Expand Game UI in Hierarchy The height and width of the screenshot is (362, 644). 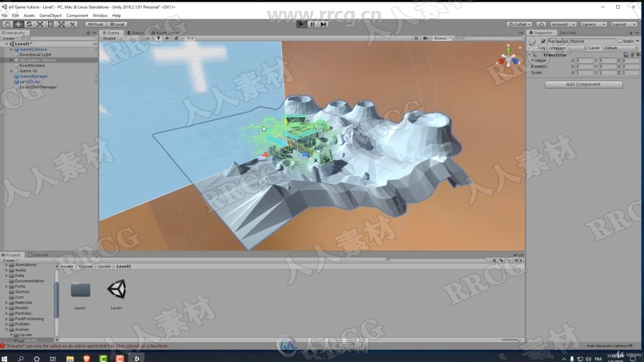tap(11, 71)
